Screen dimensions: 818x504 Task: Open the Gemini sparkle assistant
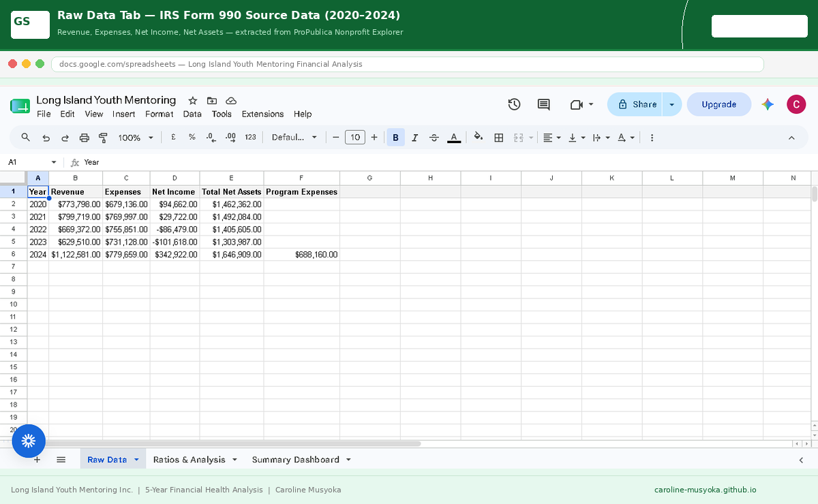tap(768, 104)
